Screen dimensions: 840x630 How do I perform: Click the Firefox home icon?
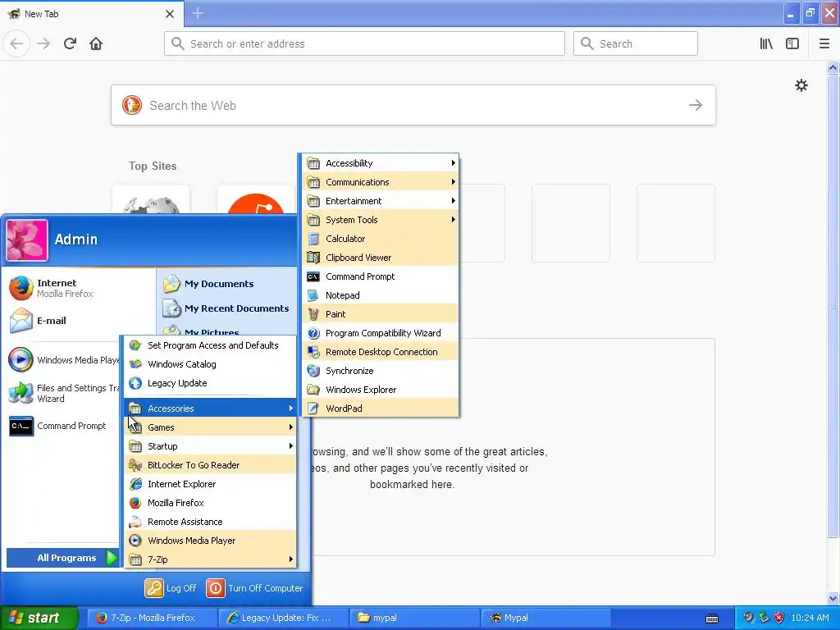(x=96, y=43)
